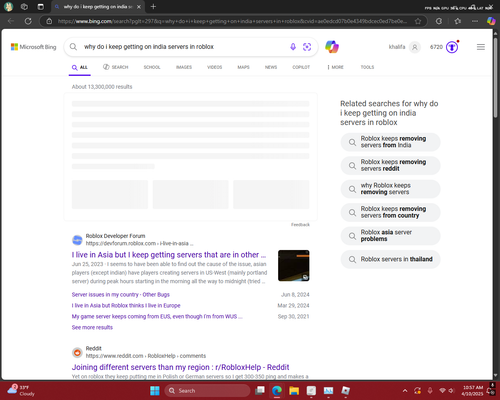The image size is (500, 400).
Task: Open the hamburger settings menu
Action: tap(481, 47)
